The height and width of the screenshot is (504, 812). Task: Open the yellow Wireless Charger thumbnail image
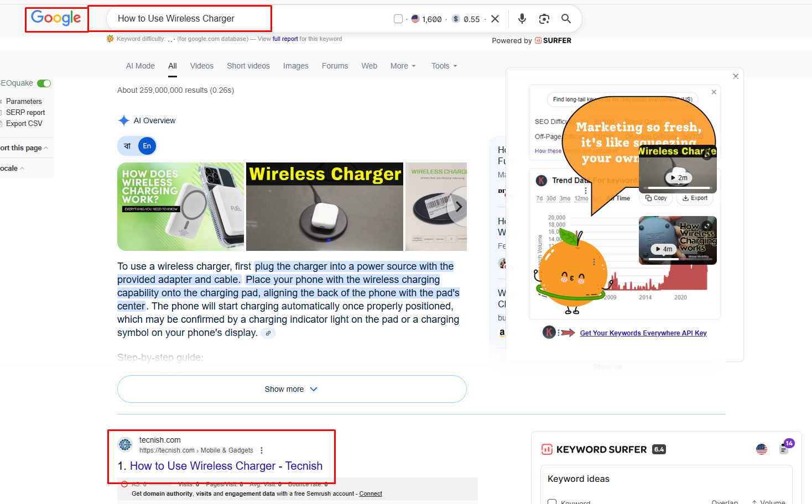click(324, 207)
